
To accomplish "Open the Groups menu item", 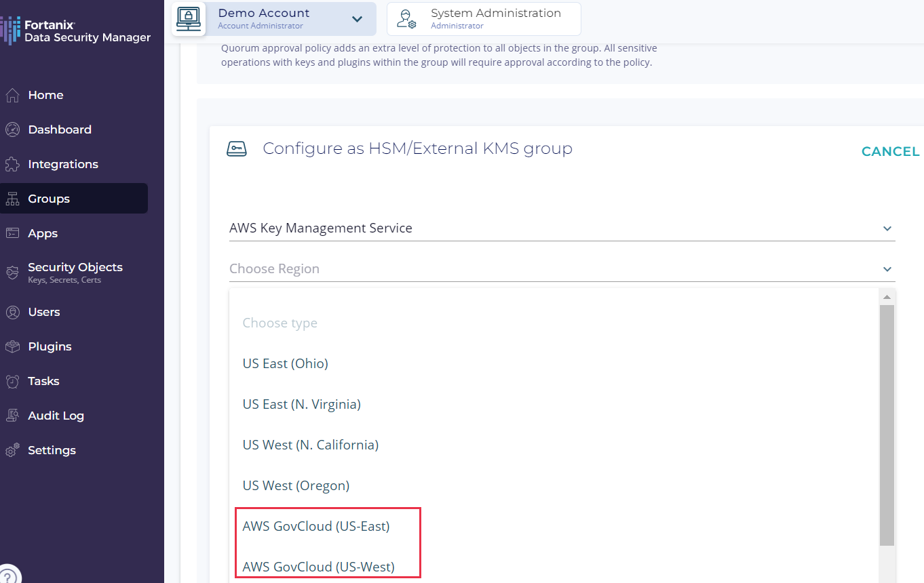I will pos(49,199).
